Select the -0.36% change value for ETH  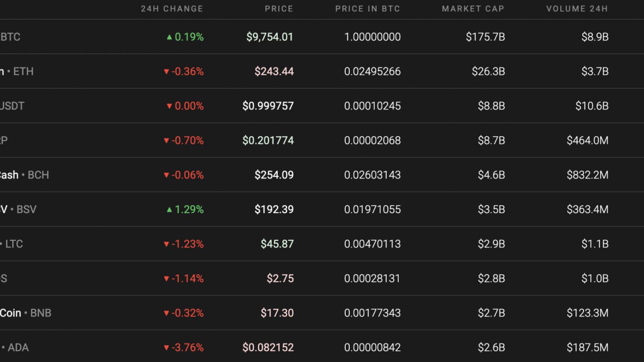pos(188,72)
